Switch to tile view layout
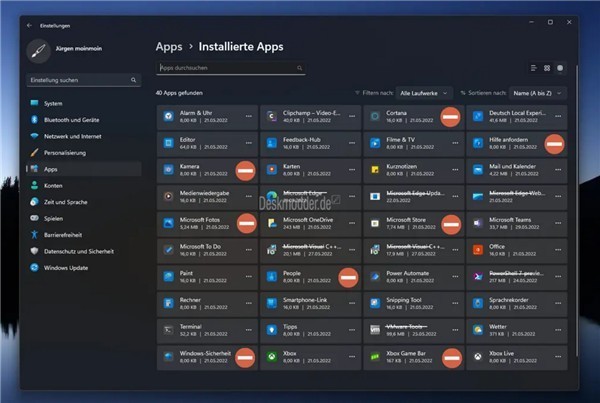Viewport: 600px width, 403px height. point(561,68)
